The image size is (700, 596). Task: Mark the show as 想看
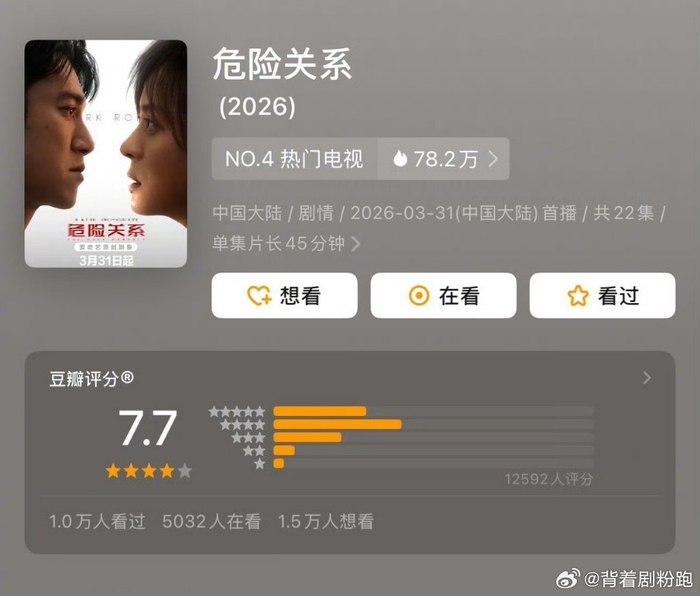coord(284,296)
